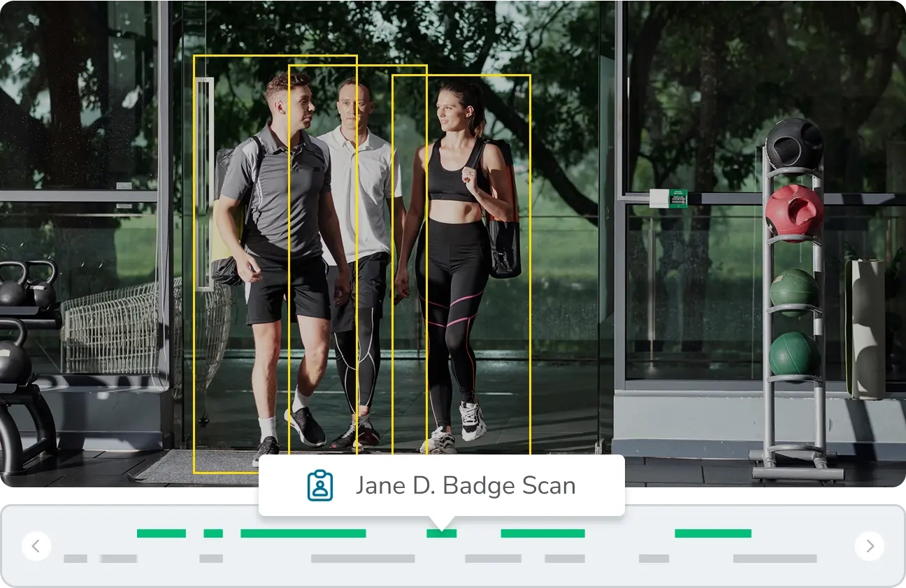Screen dimensions: 906x588
Task: Select the green segment just right of the callout
Action: pos(543,533)
